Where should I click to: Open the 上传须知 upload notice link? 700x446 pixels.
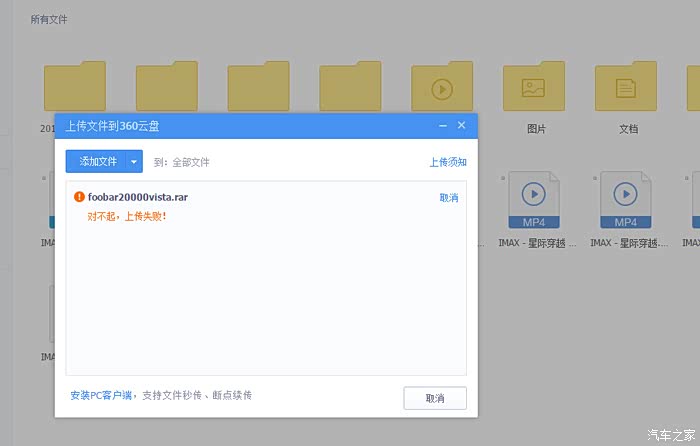(448, 162)
